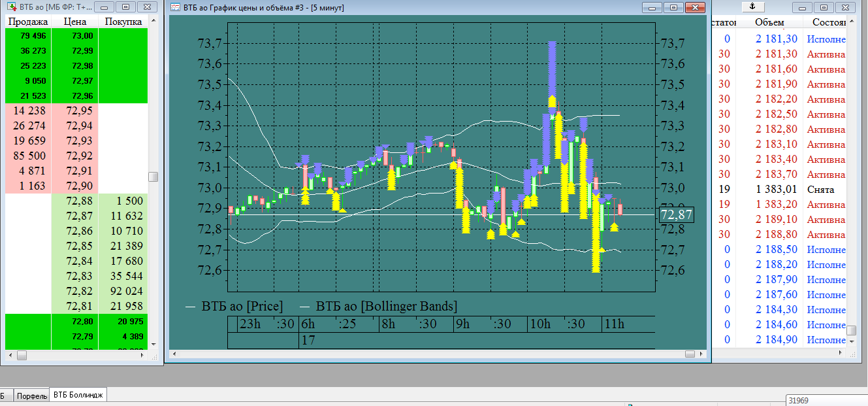
Task: Select price 72,95 in the order book
Action: (76, 111)
